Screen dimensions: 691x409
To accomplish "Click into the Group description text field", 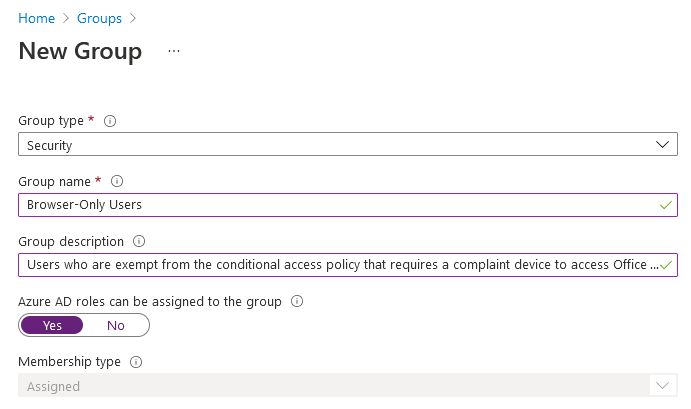I will click(x=348, y=265).
